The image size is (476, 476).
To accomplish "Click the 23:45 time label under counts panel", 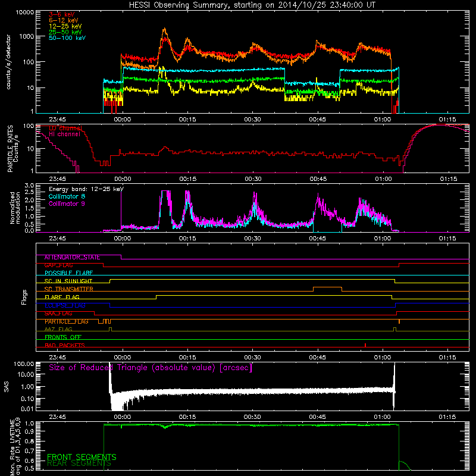I will coord(57,120).
